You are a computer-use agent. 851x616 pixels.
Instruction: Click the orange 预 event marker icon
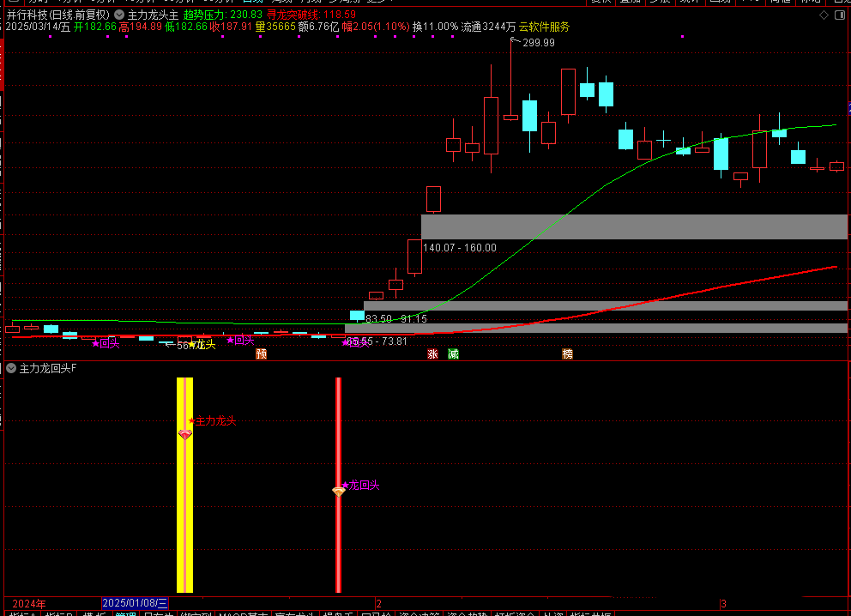pos(261,353)
